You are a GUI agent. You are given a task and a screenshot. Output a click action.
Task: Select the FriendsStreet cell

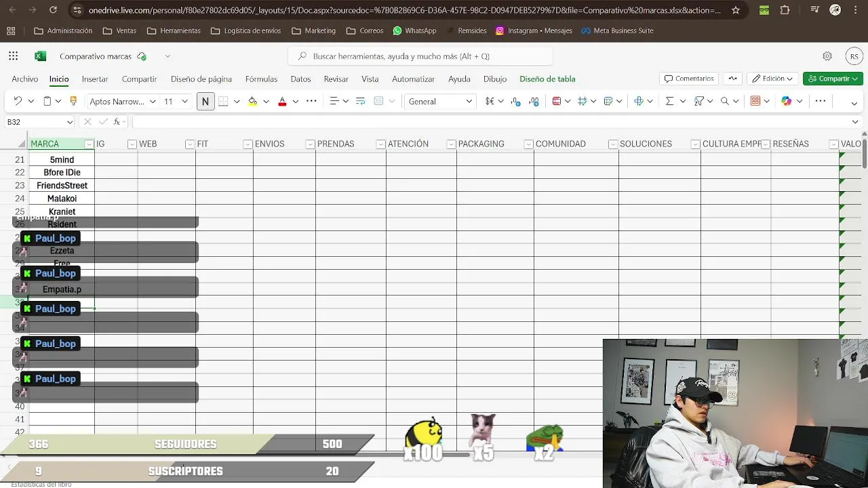pos(62,186)
